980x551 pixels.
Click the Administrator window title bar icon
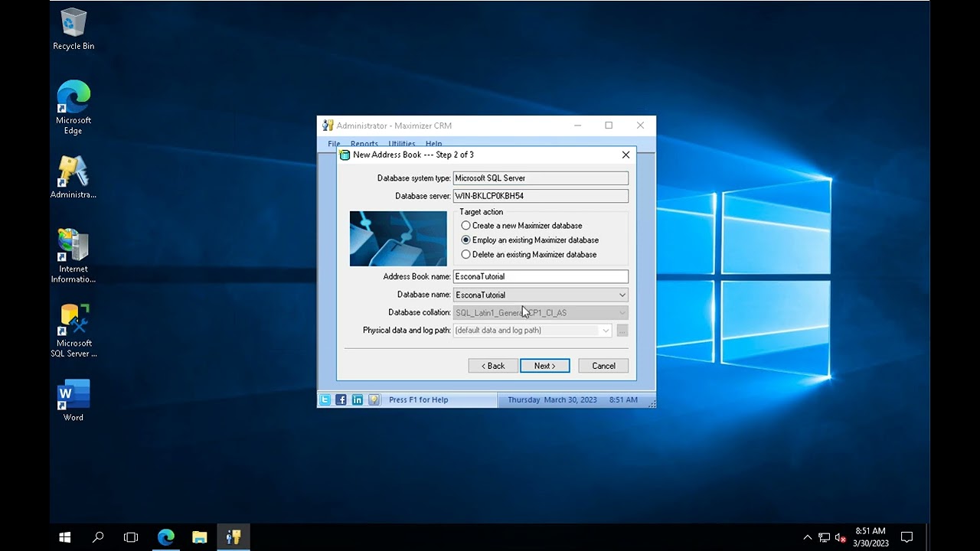point(328,126)
